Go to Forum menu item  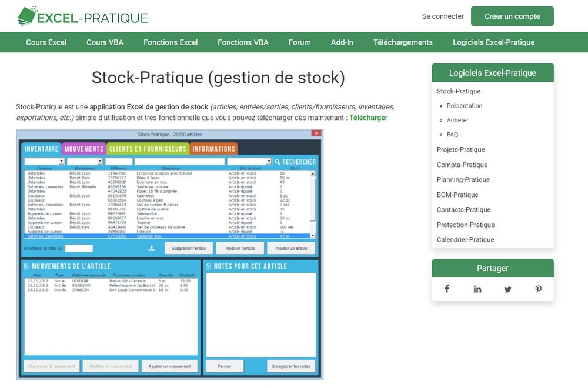pos(300,42)
